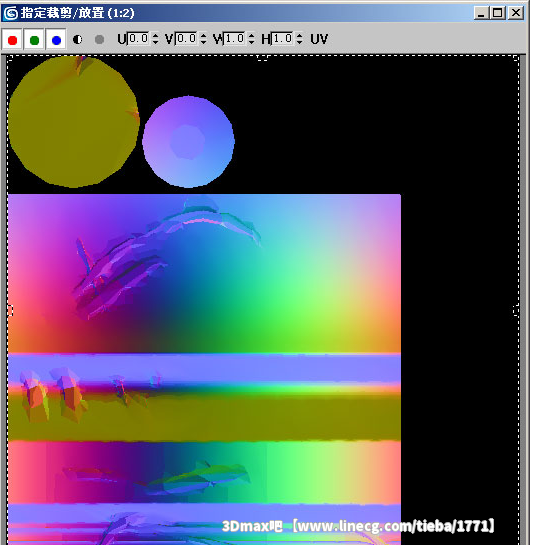Increase the W value spinner up
Viewport: 534px width, 545px height.
coord(251,35)
